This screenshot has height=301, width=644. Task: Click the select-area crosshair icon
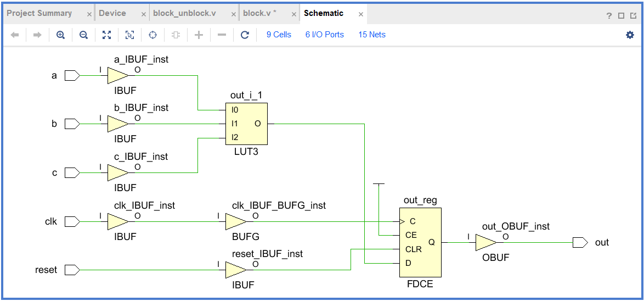click(153, 35)
